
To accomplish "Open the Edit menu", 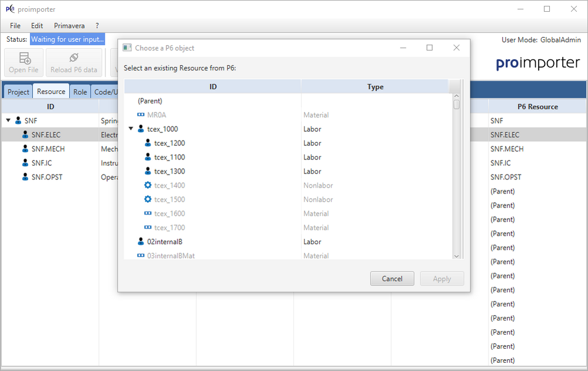I will 37,26.
